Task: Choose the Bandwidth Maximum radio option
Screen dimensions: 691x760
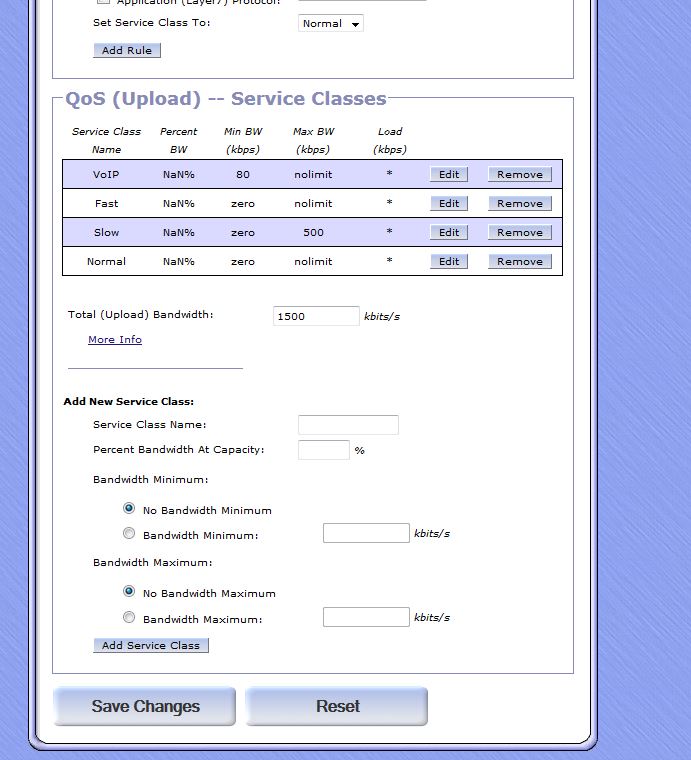Action: [129, 618]
